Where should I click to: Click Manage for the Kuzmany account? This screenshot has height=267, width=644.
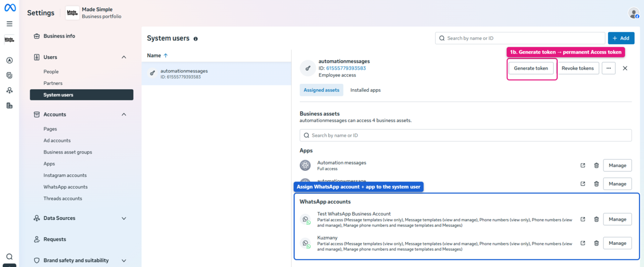tap(618, 243)
